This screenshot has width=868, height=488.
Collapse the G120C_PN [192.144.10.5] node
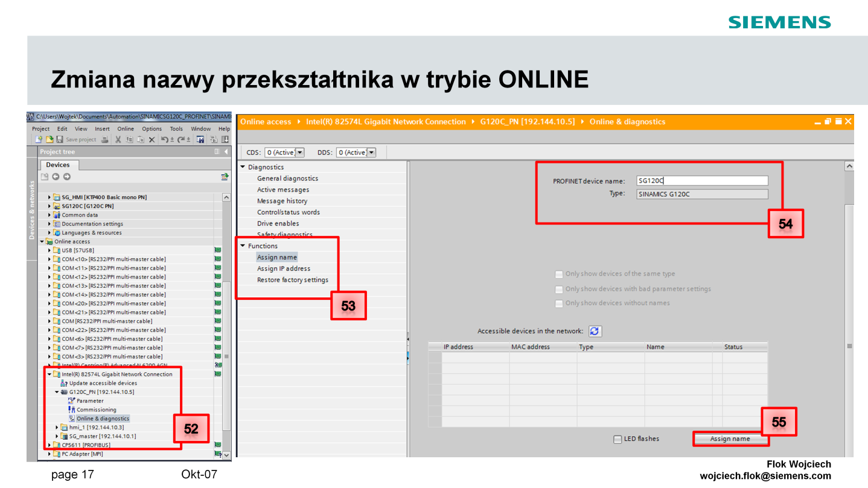(x=57, y=392)
